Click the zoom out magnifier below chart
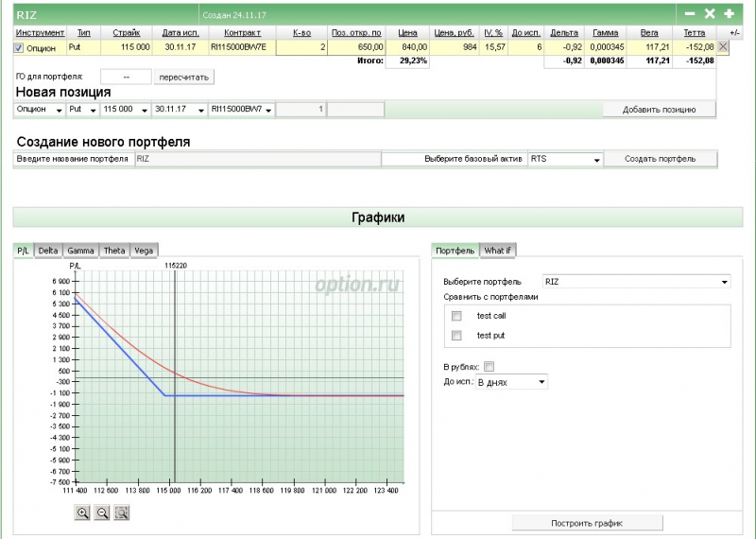This screenshot has height=539, width=756. click(x=102, y=513)
